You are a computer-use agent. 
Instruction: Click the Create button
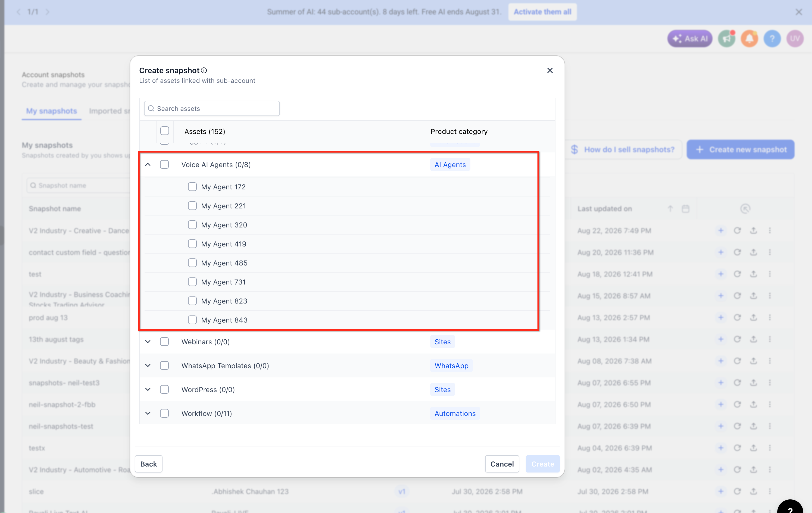[542, 464]
